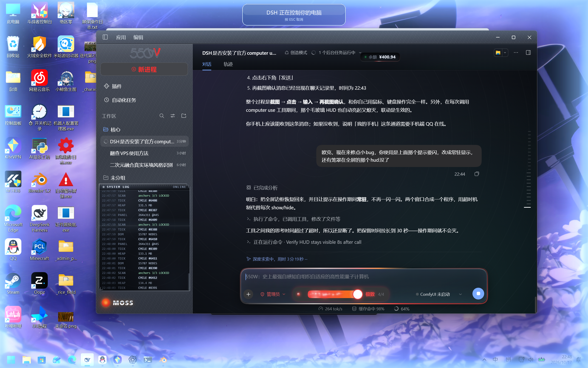Expand the 后台任务运行中 dropdown
Screen dimensions: 588x368
(x=337, y=53)
